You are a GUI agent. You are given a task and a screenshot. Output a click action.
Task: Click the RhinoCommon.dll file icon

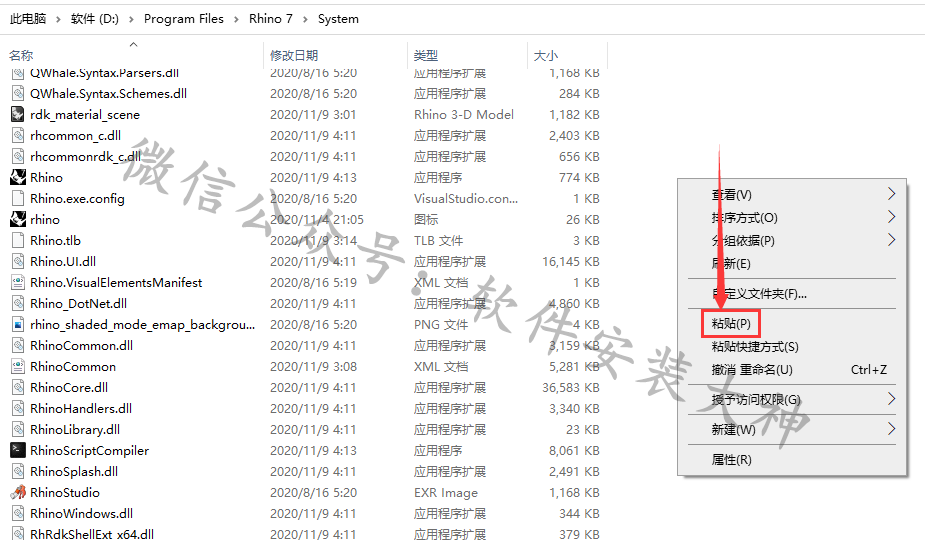[x=18, y=345]
